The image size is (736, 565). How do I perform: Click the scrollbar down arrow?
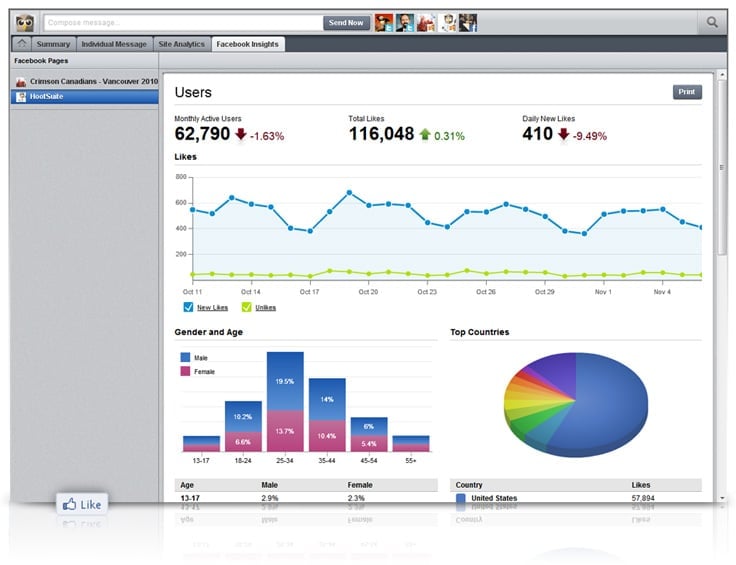(722, 497)
